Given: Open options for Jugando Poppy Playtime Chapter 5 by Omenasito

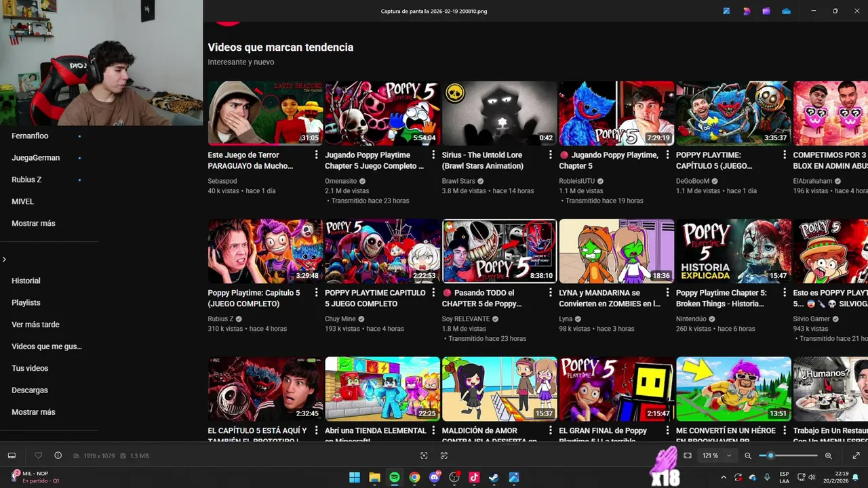Looking at the screenshot, I should tap(433, 155).
